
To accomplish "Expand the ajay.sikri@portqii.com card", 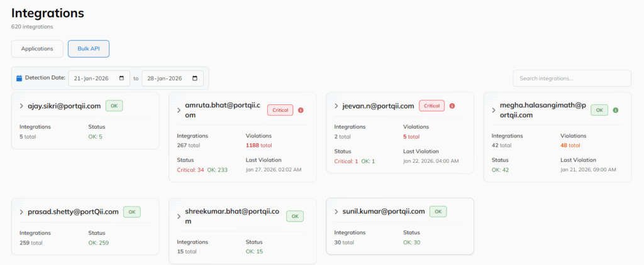I will (x=22, y=106).
